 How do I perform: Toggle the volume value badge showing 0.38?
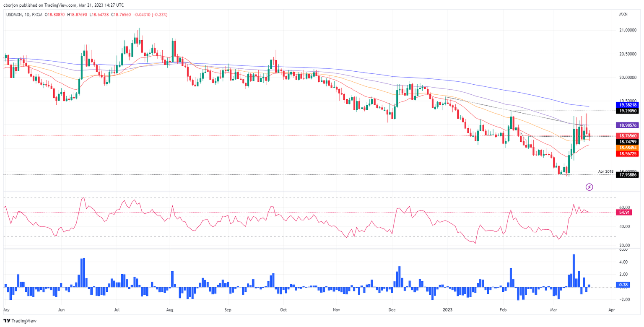point(622,285)
